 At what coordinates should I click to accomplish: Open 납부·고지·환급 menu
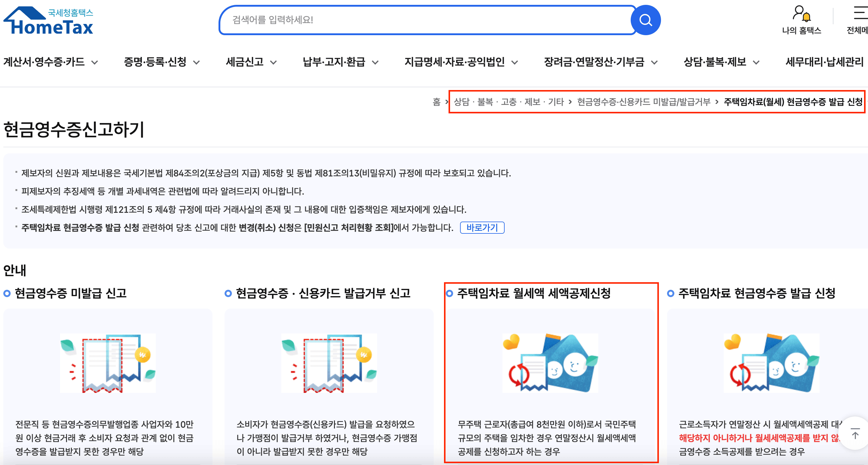pos(340,62)
